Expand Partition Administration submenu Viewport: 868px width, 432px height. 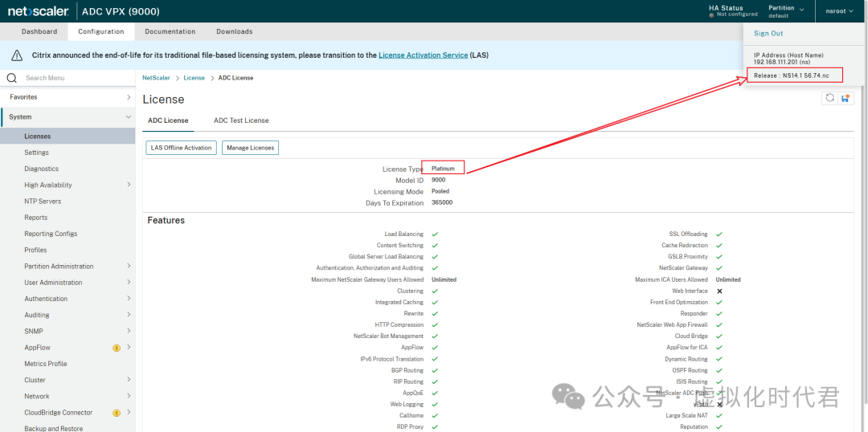(x=129, y=266)
